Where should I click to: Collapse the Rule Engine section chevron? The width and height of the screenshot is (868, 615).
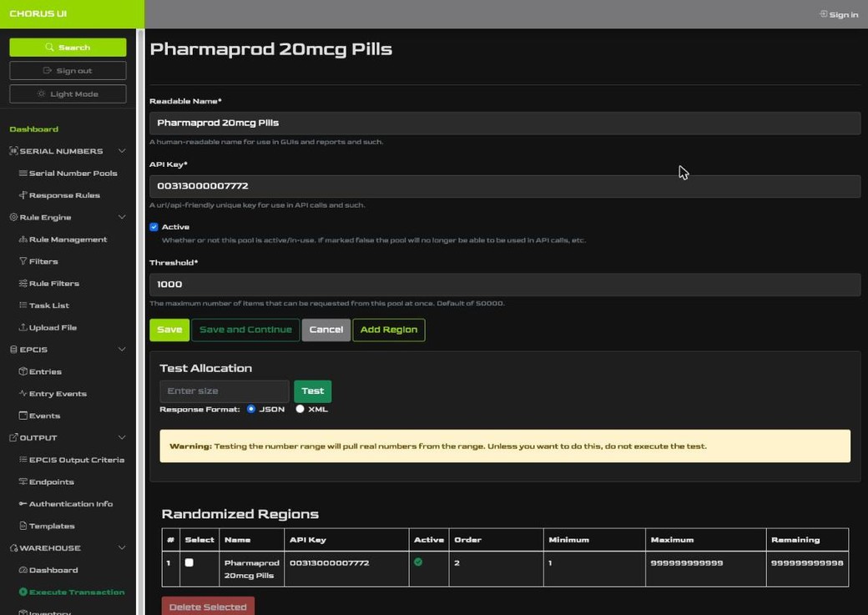[122, 217]
